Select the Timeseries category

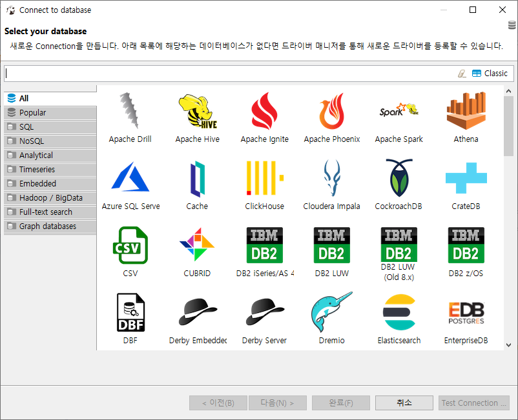pyautogui.click(x=50, y=169)
